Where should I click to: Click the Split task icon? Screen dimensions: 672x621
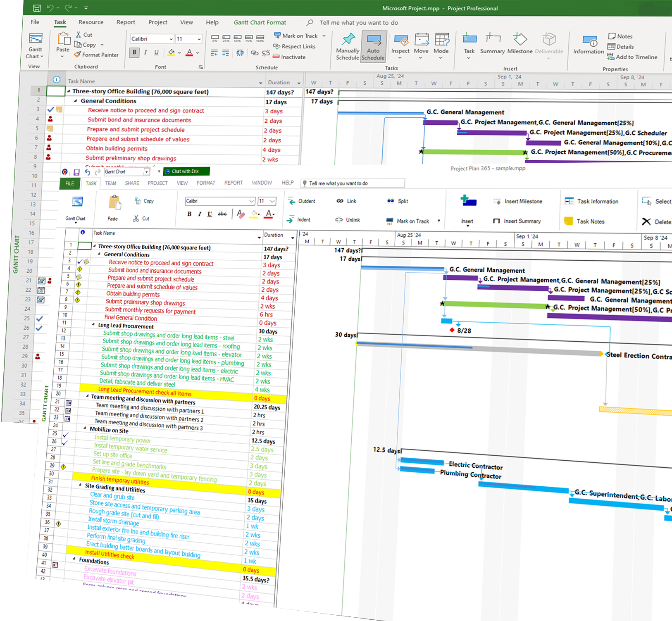[x=391, y=201]
